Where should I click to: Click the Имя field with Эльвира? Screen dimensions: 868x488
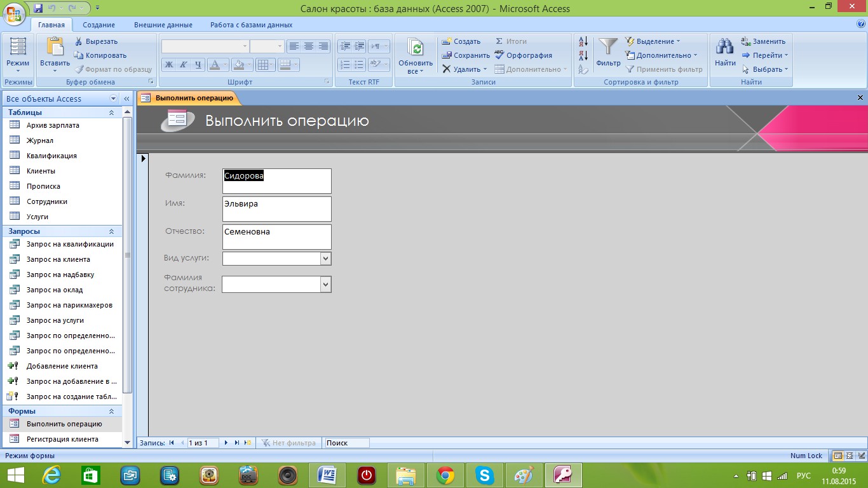[x=277, y=209]
